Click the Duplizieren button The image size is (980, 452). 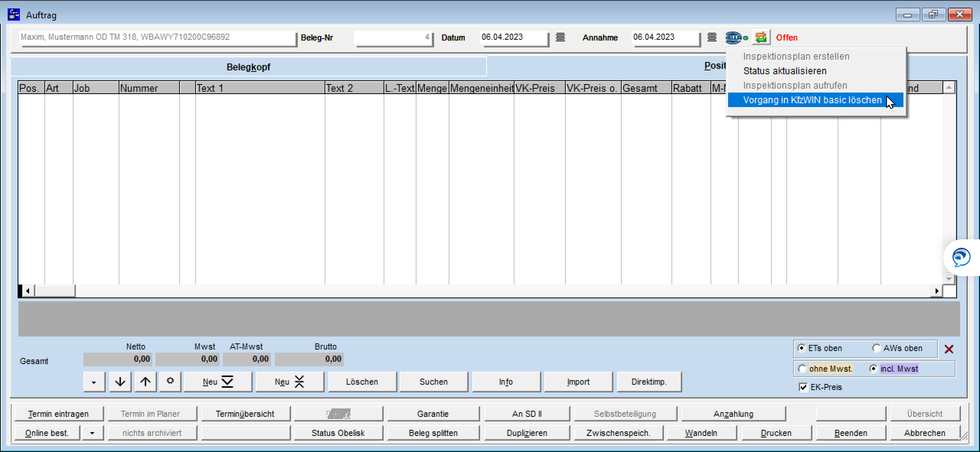coord(527,433)
